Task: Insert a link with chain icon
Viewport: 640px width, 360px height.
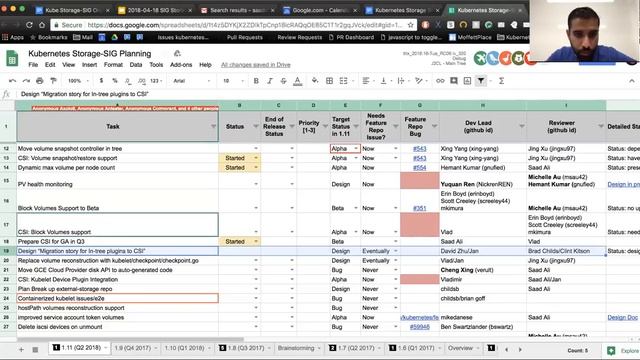Action: [x=440, y=81]
